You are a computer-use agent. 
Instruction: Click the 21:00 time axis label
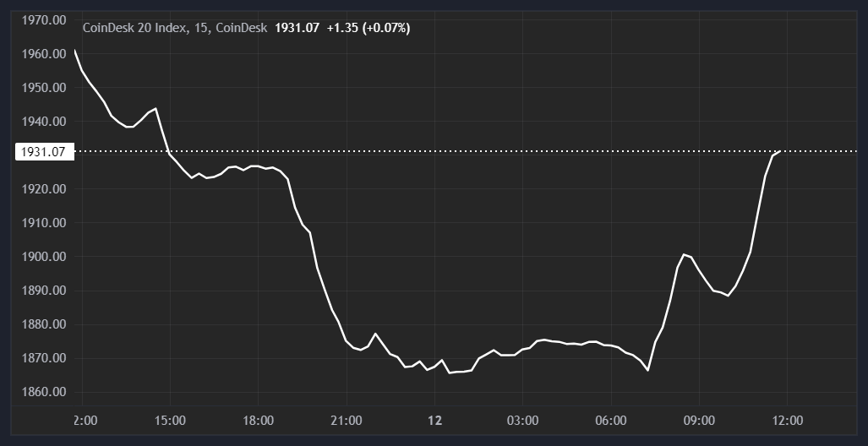coord(347,421)
